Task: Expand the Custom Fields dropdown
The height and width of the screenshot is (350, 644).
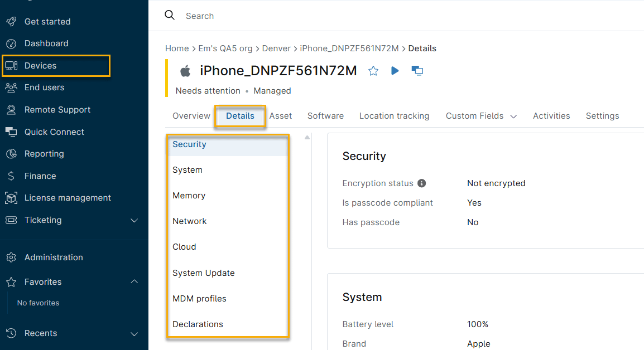Action: (x=513, y=116)
